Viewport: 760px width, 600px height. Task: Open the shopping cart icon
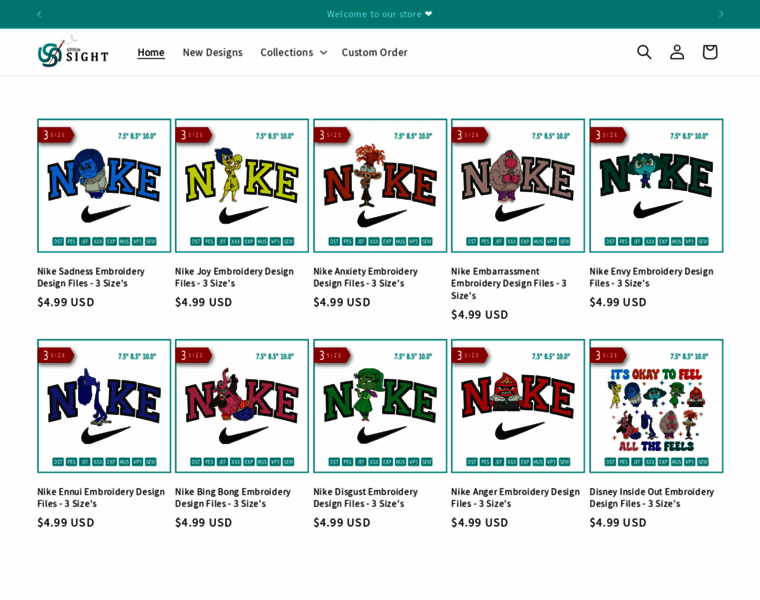click(x=710, y=52)
